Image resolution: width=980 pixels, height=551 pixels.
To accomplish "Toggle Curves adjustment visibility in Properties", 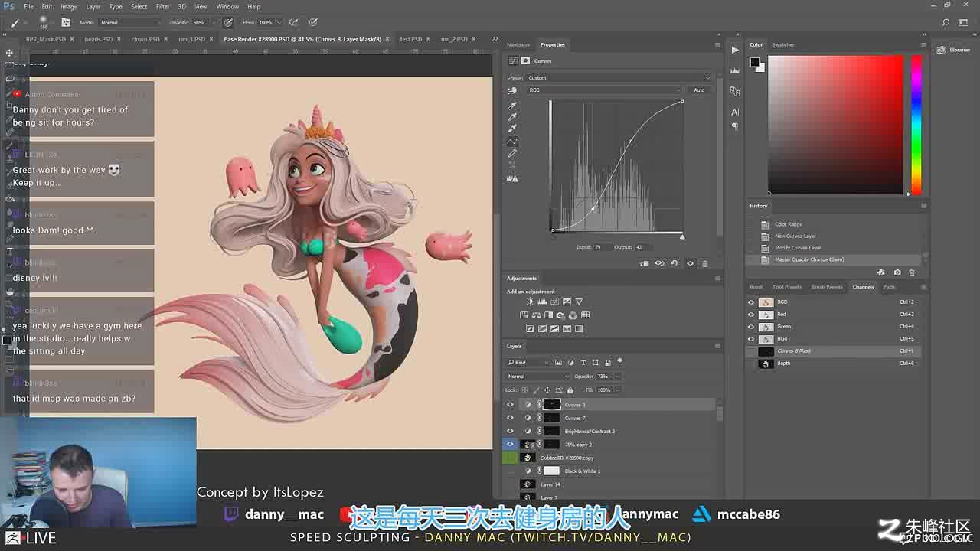I will (690, 263).
